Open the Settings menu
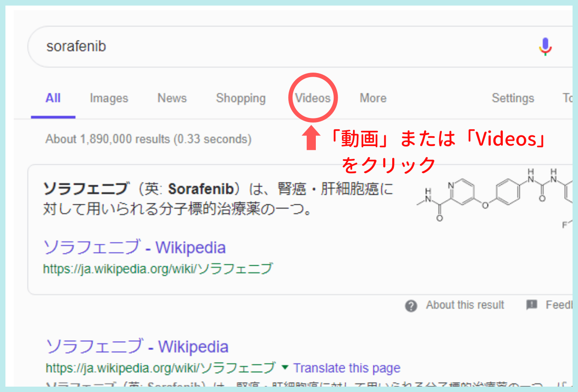This screenshot has height=392, width=578. (513, 98)
